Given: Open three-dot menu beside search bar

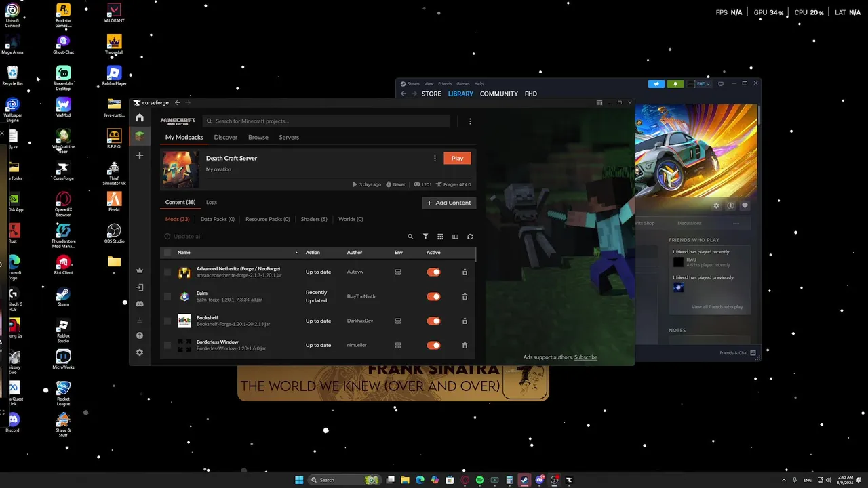Looking at the screenshot, I should click(470, 121).
